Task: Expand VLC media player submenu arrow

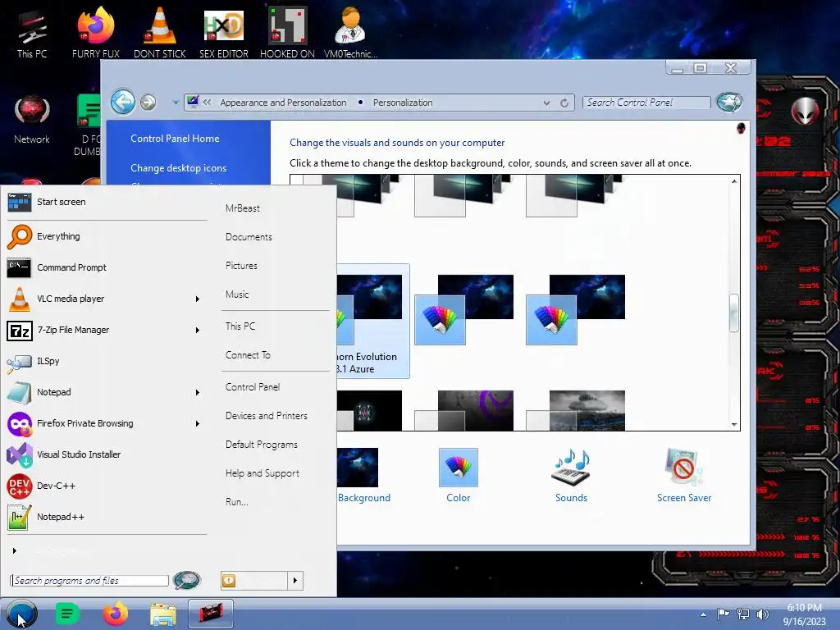Action: click(197, 299)
